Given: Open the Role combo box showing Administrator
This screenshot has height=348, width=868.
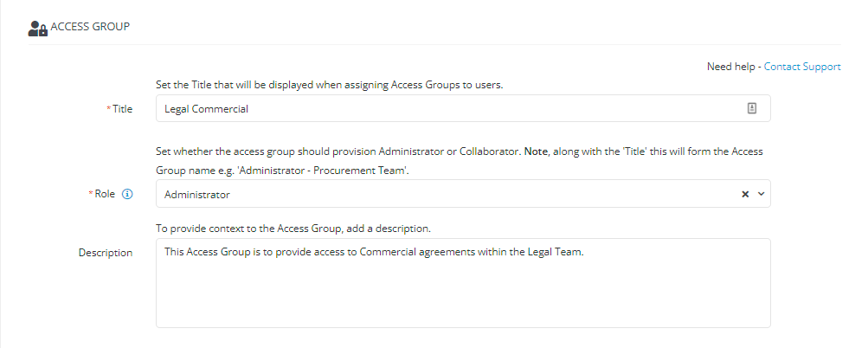Looking at the screenshot, I should tap(463, 194).
